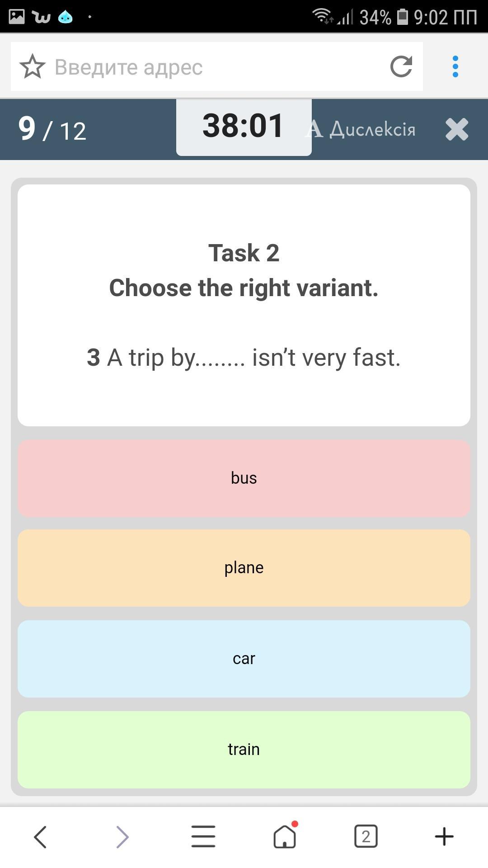Pick the answer "car"
The image size is (488, 868).
click(x=244, y=659)
